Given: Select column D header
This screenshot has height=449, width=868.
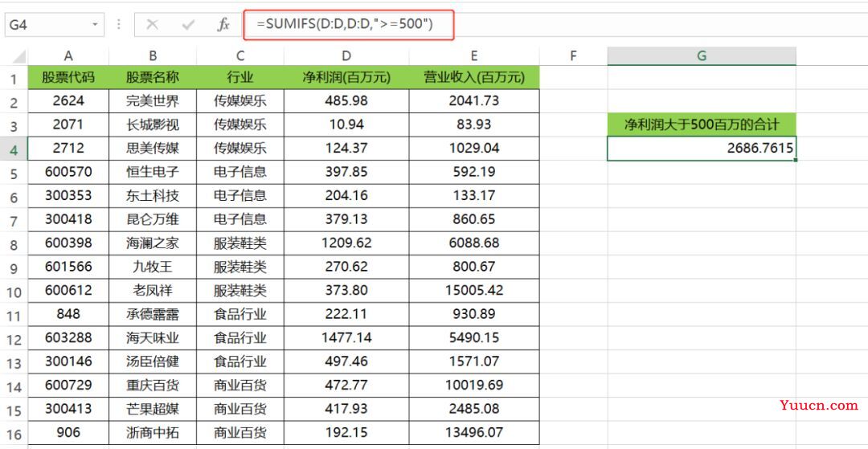Looking at the screenshot, I should click(x=346, y=56).
